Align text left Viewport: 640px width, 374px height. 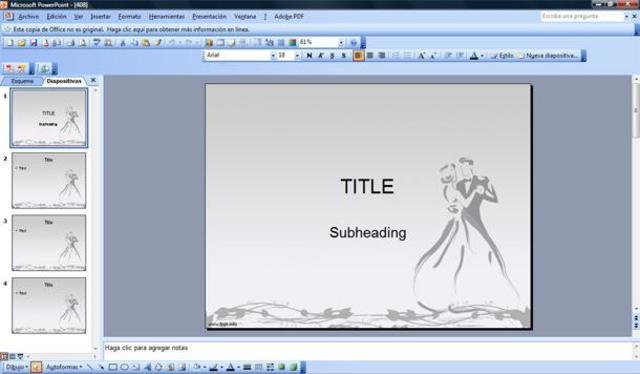point(358,56)
